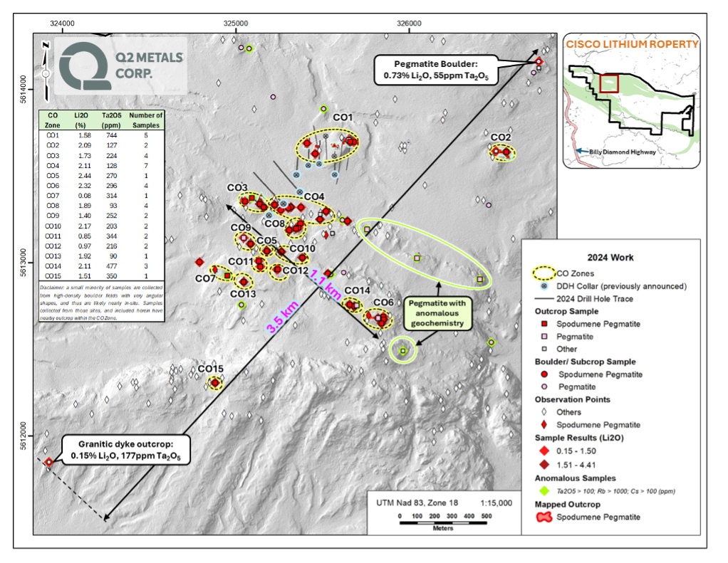Click the CO14 zone label
The width and height of the screenshot is (728, 563).
(357, 290)
